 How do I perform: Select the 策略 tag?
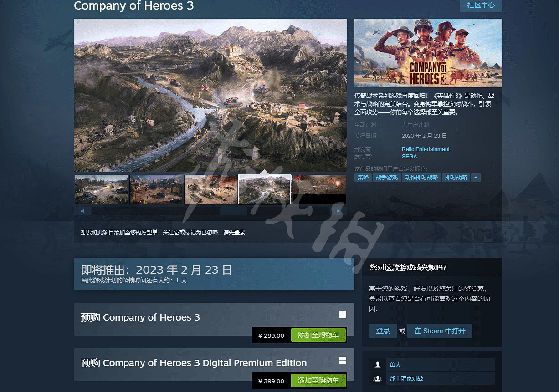pyautogui.click(x=363, y=178)
